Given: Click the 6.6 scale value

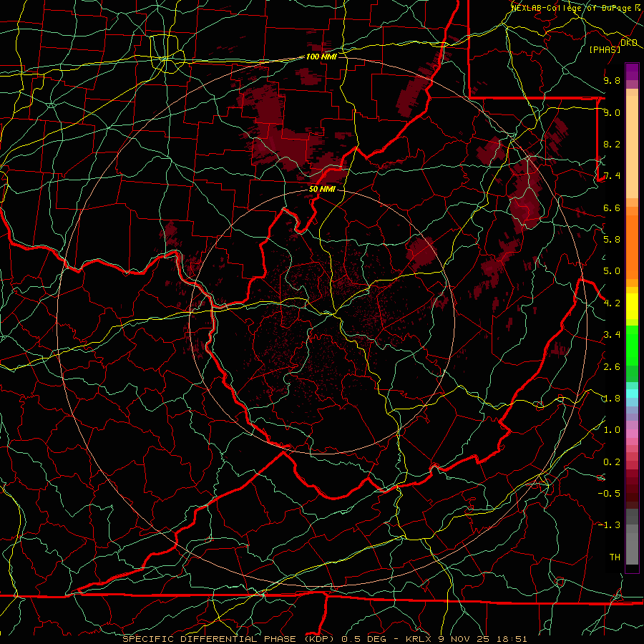Looking at the screenshot, I should pos(612,208).
